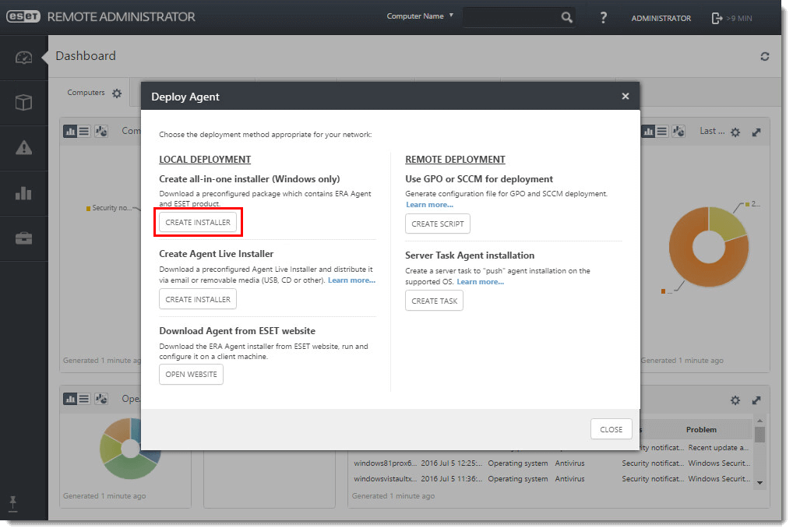Open gear settings of the bottom-right panel
793x532 pixels.
pos(735,400)
